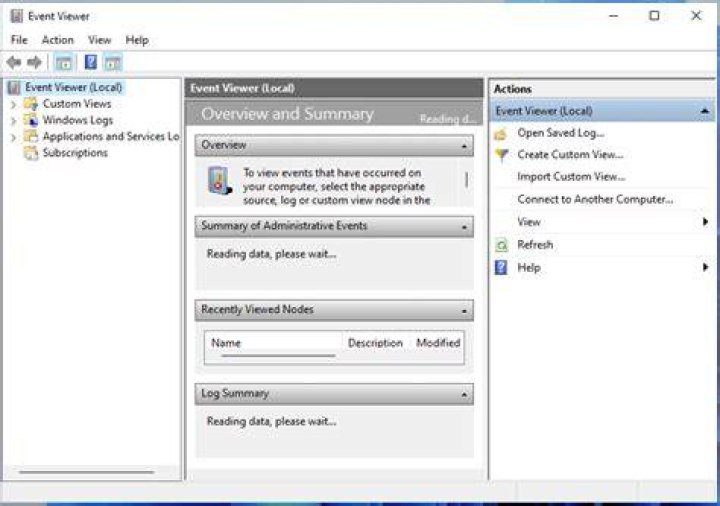Expand the Custom Views tree node
Screen dimensions: 720x506
point(13,105)
